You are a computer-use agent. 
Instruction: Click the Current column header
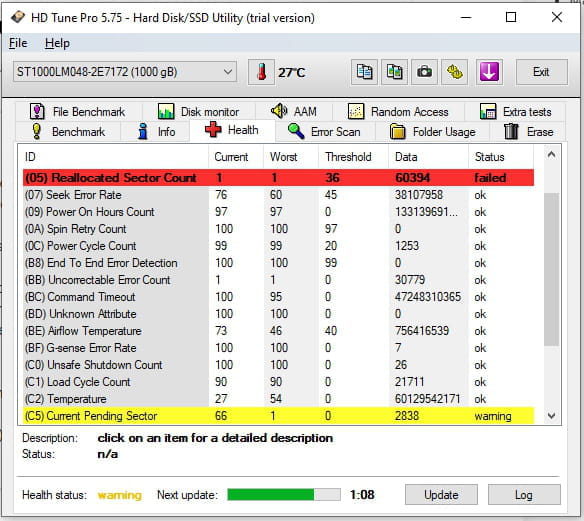coord(236,157)
